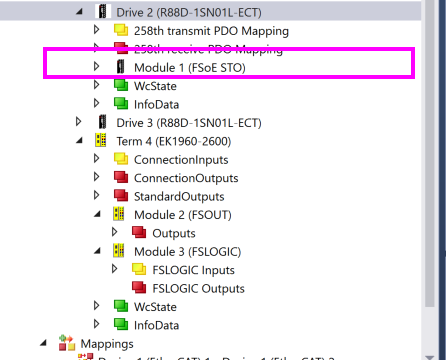Click the Drive 2 device icon
Screen dimensions: 446x360
click(x=103, y=12)
